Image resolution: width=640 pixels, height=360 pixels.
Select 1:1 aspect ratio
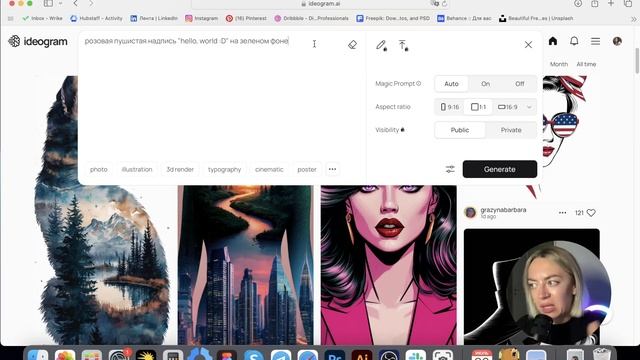[x=478, y=107]
